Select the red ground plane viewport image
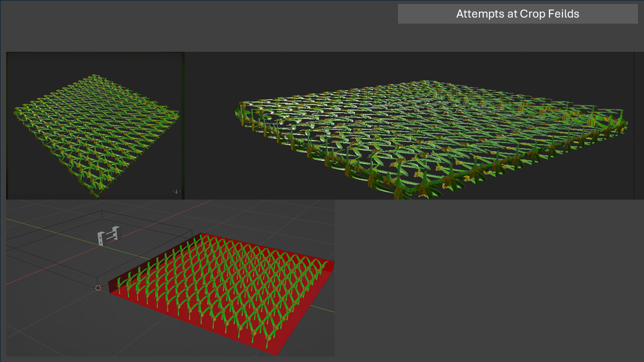 pyautogui.click(x=170, y=278)
